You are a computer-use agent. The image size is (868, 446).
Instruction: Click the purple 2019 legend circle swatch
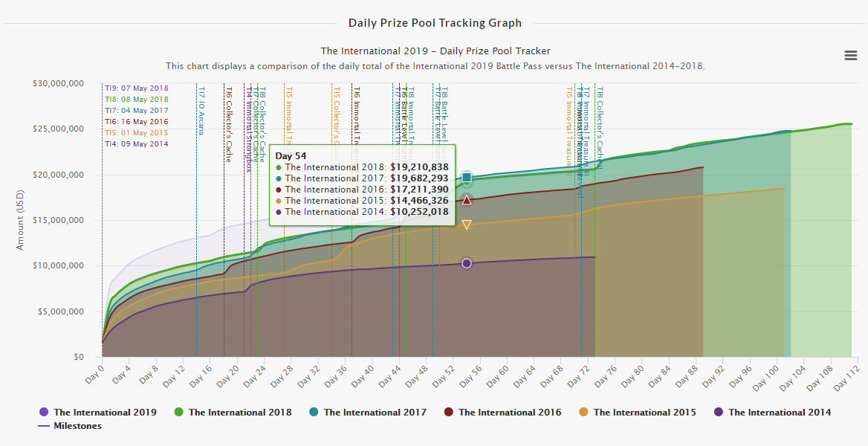pyautogui.click(x=44, y=413)
